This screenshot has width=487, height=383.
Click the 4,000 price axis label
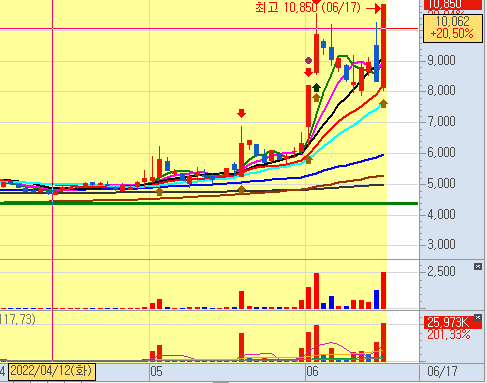[x=441, y=214]
